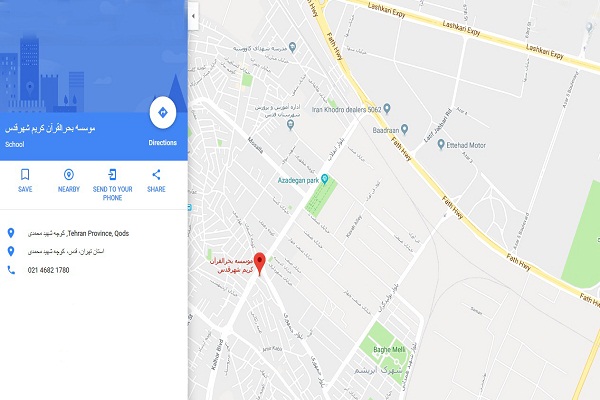Image resolution: width=600 pixels, height=400 pixels.
Task: Click the Directions round button
Action: tap(163, 113)
